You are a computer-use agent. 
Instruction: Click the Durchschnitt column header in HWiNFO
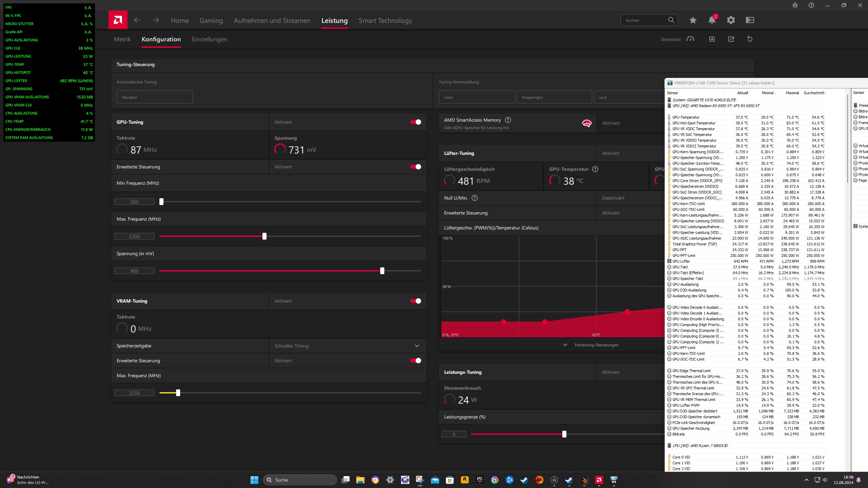coord(814,93)
